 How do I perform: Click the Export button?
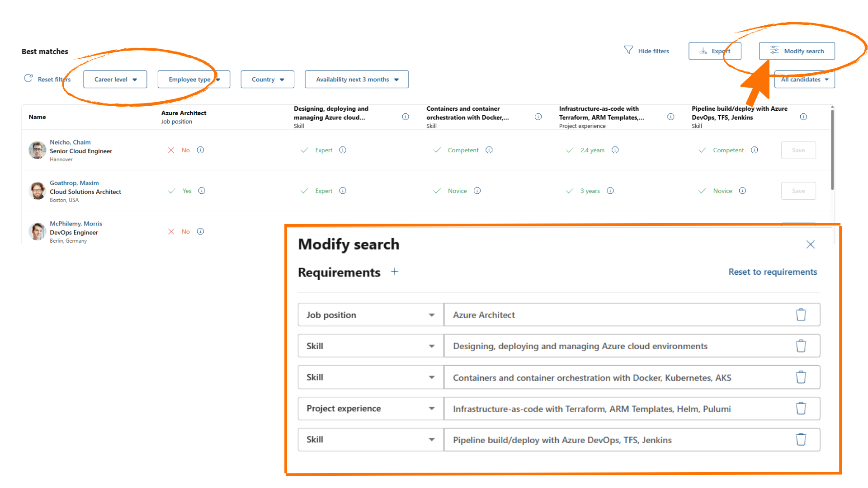pyautogui.click(x=715, y=51)
